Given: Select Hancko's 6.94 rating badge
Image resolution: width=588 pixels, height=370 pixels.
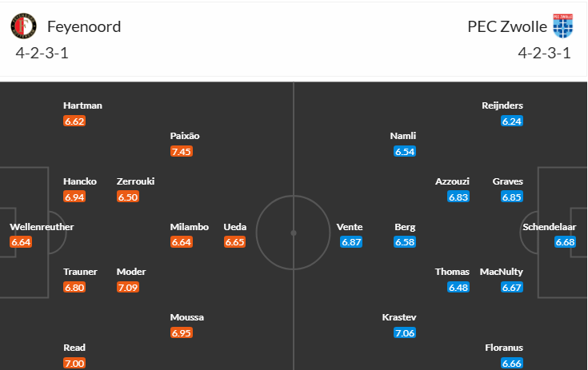Looking at the screenshot, I should (x=74, y=197).
